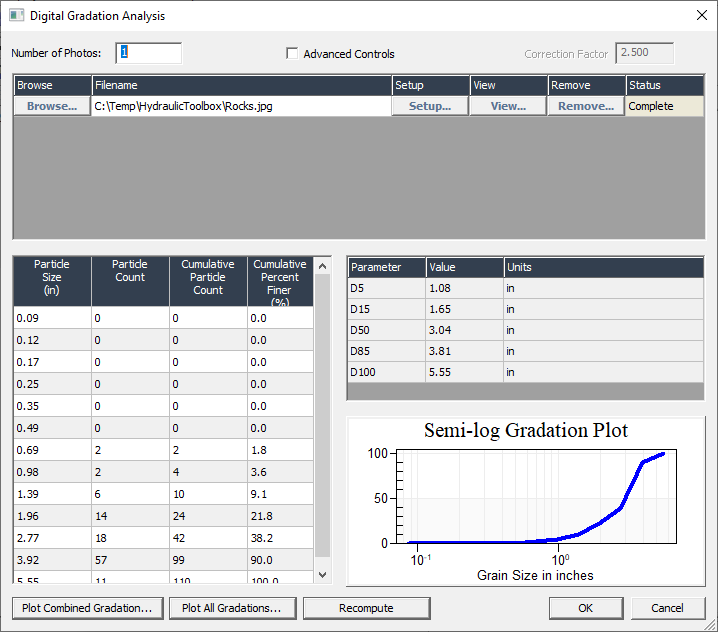
Task: Select the D5 parameter row label
Action: (x=386, y=288)
